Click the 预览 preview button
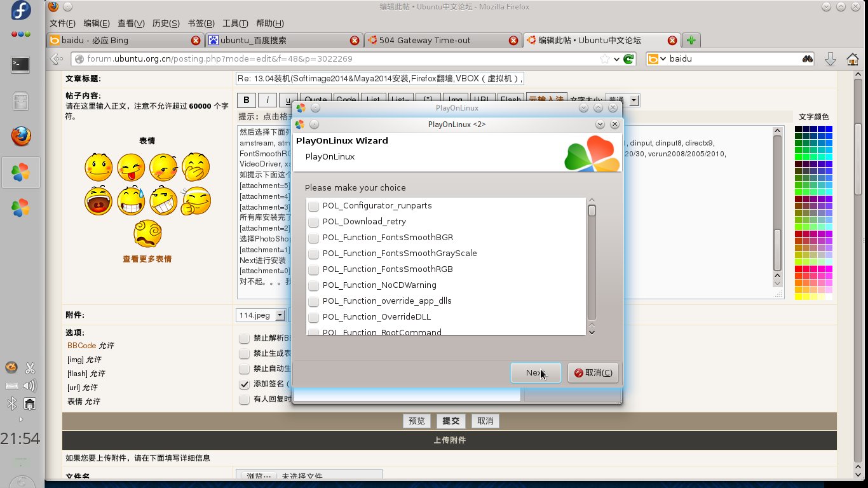Screen dimensions: 868x488 click(x=417, y=421)
